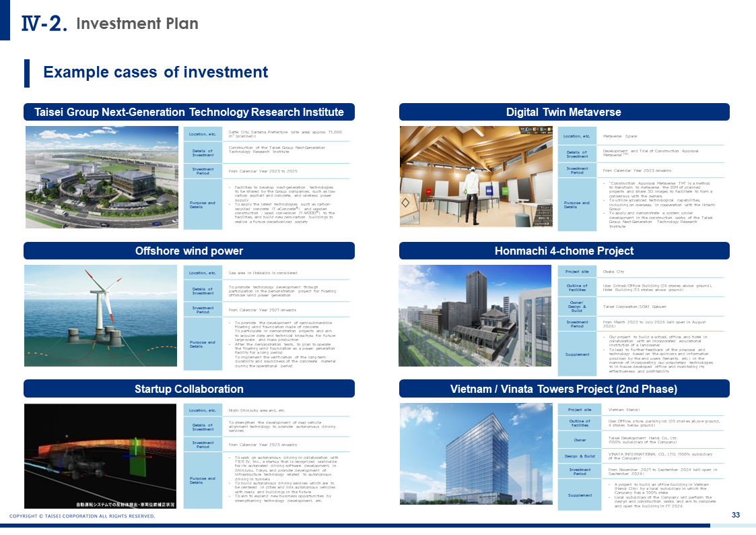Image resolution: width=756 pixels, height=535 pixels.
Task: Open the Honmachi high-rise rendering image
Action: point(475,315)
